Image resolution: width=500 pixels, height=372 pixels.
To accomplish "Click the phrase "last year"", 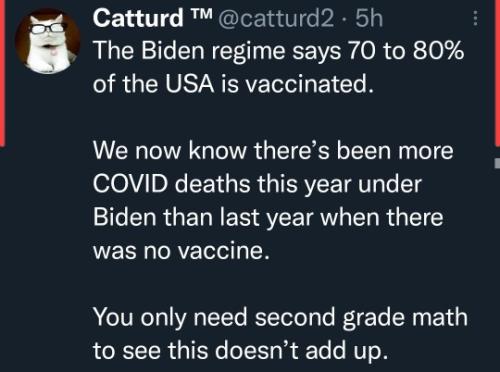I will click(x=267, y=218).
